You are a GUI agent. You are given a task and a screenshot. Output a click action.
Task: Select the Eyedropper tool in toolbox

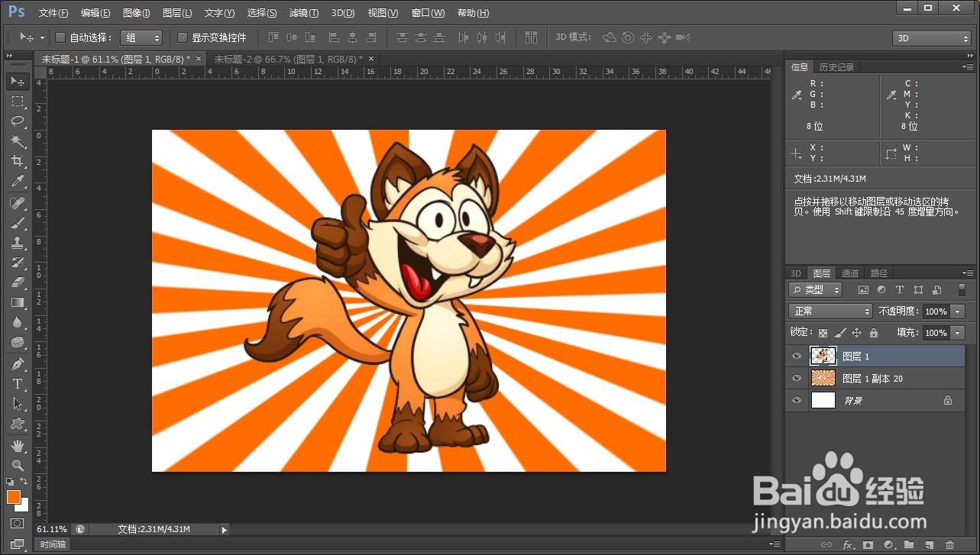[x=18, y=181]
